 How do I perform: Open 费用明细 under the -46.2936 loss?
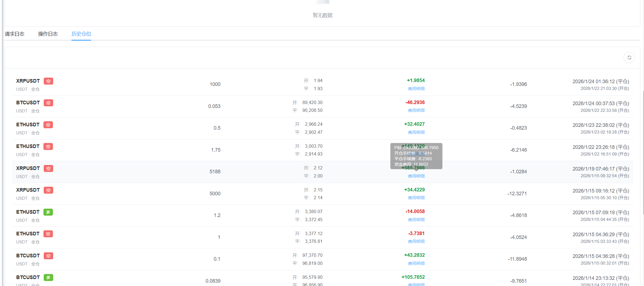(416, 110)
